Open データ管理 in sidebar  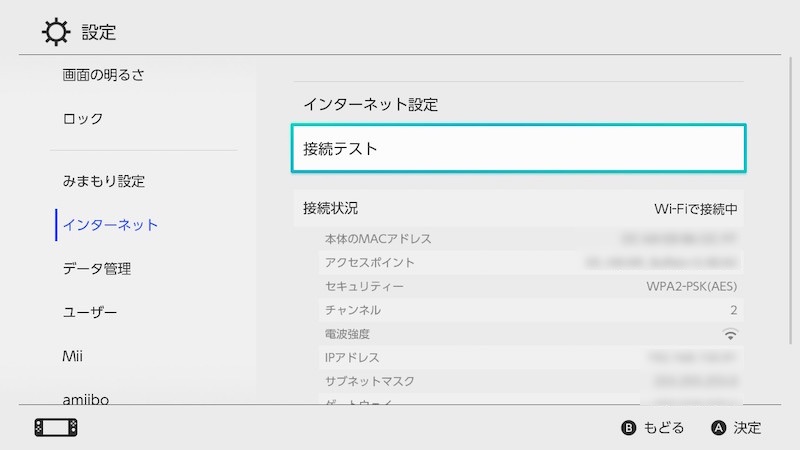[x=97, y=269]
